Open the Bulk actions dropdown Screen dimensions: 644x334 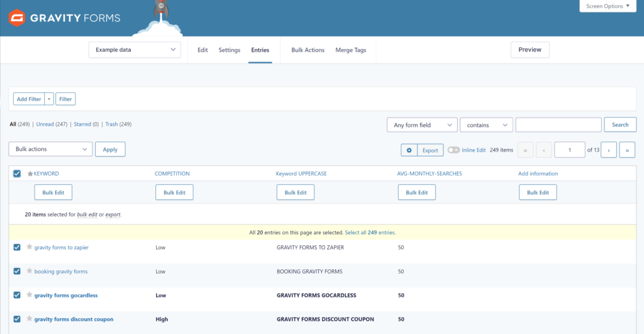pyautogui.click(x=50, y=149)
